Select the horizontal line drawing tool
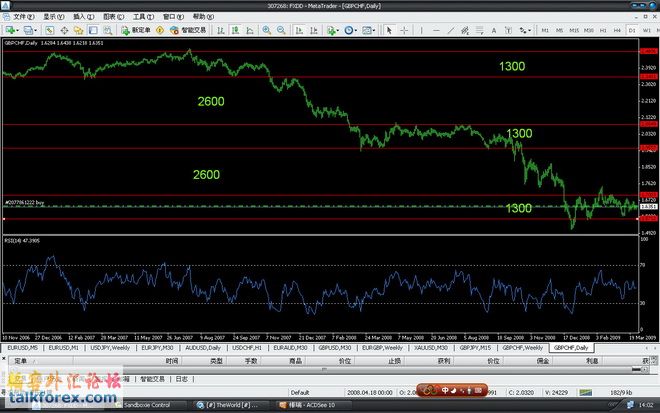This screenshot has height=413, width=660. (x=437, y=31)
